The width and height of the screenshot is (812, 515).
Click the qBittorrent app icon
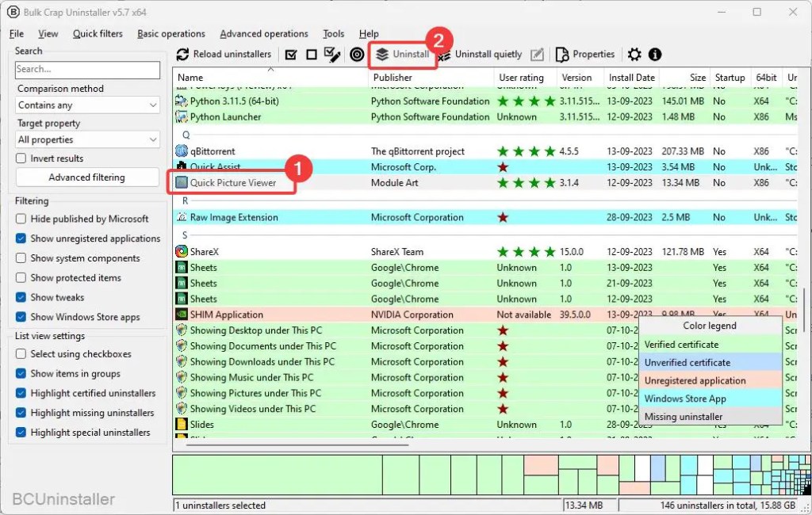click(182, 151)
